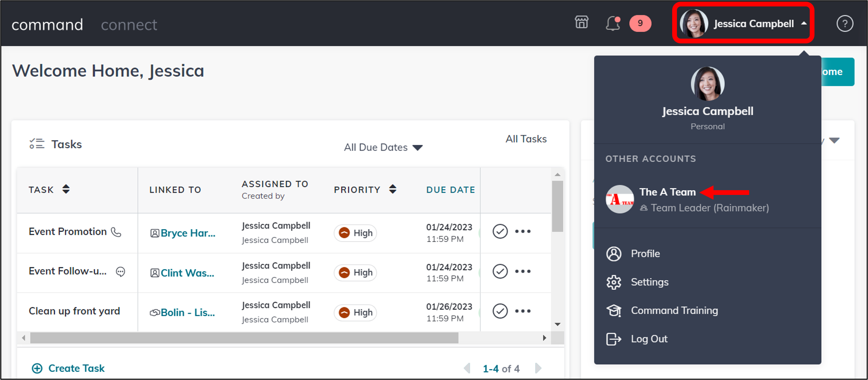Open Settings from the account menu
868x380 pixels.
click(x=649, y=282)
